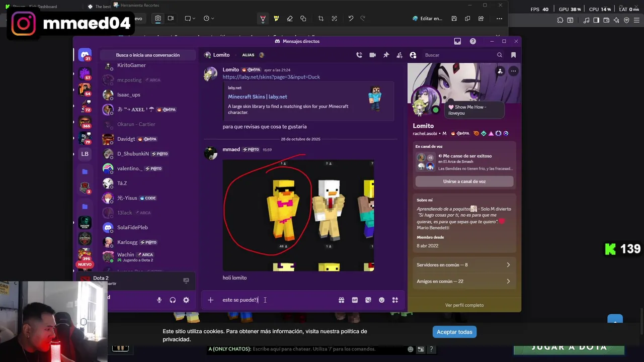Screen dimensions: 644x362
Task: Open Discord help icon
Action: tap(473, 41)
